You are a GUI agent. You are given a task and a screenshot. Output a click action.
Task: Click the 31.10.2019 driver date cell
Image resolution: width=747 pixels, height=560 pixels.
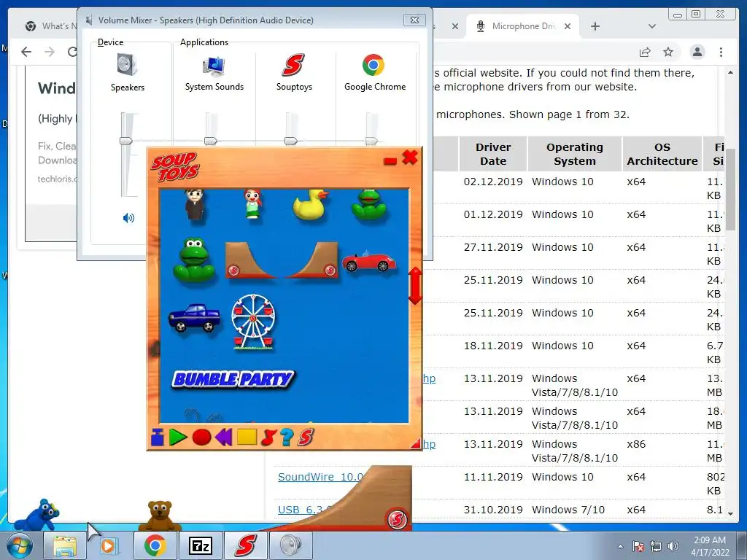pos(493,510)
